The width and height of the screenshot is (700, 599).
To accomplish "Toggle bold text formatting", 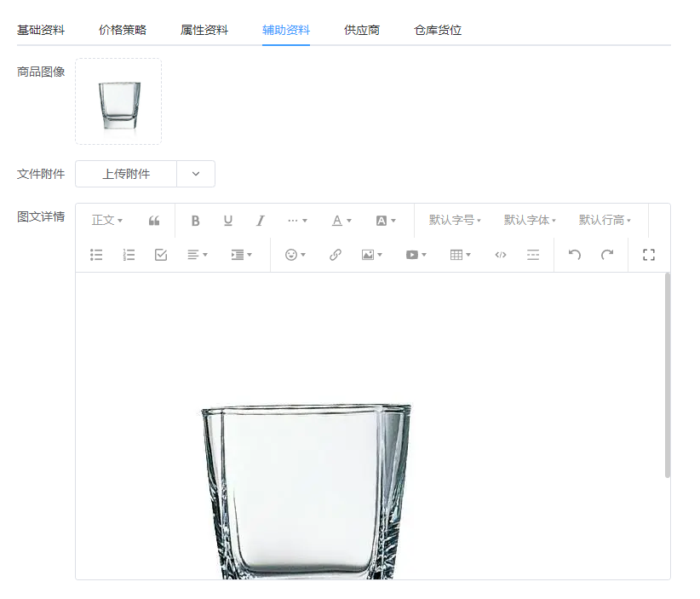I will tap(195, 221).
